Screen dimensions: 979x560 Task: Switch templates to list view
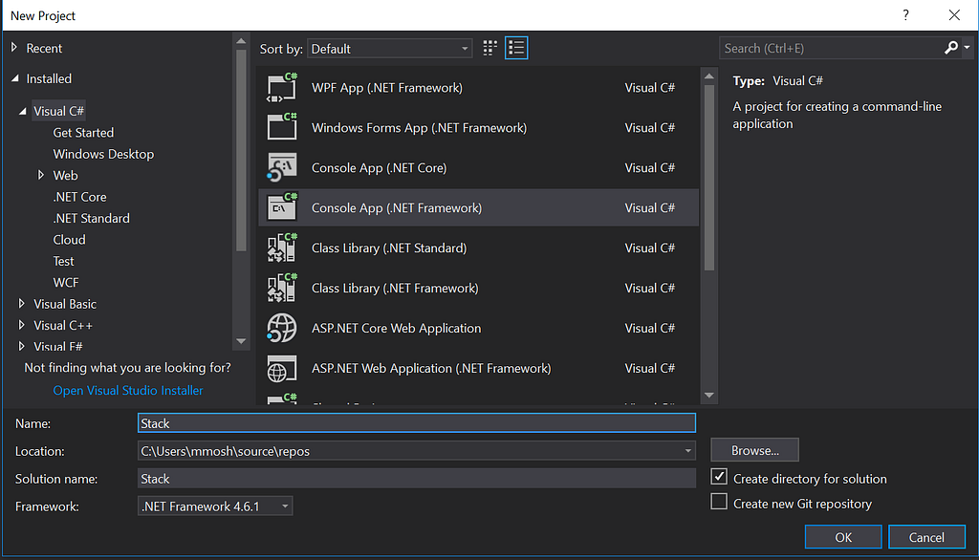tap(516, 48)
